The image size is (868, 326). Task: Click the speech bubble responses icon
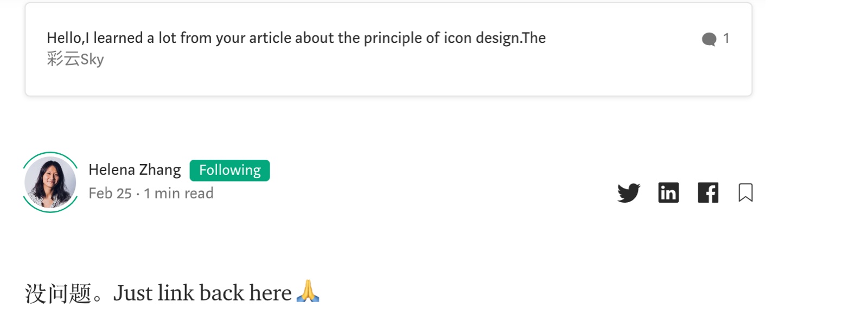coord(709,39)
